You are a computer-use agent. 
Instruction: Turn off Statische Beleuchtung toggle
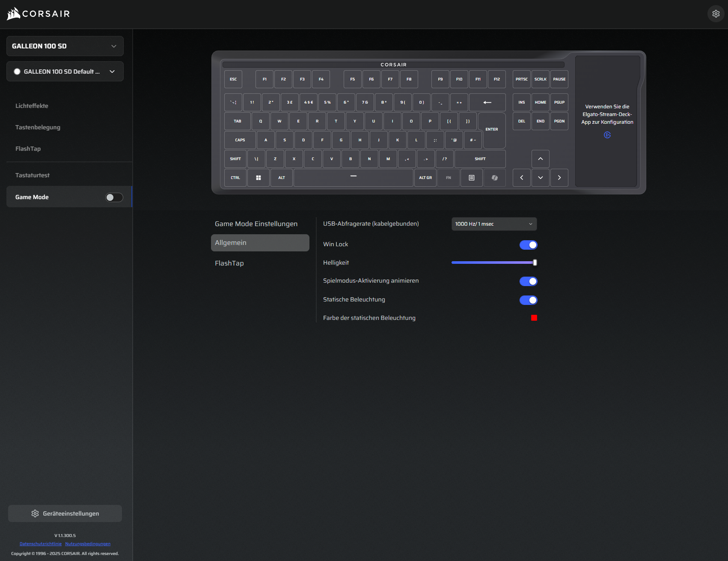[x=528, y=300]
